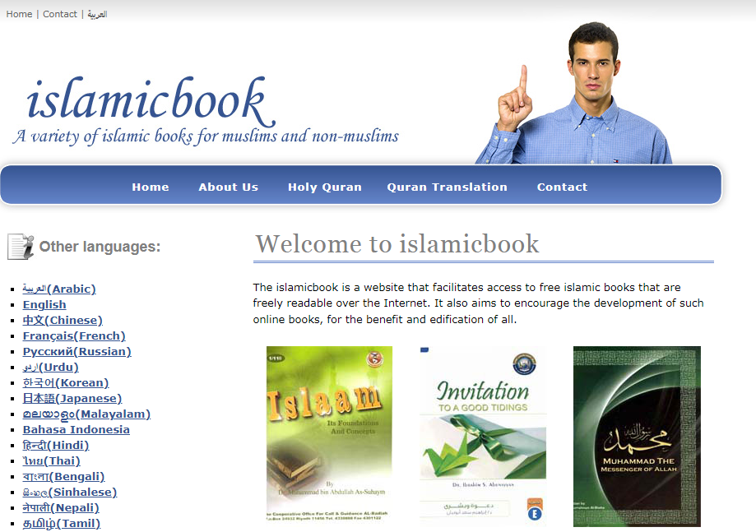
Task: Select Quran Translation in the navigation
Action: tap(447, 187)
